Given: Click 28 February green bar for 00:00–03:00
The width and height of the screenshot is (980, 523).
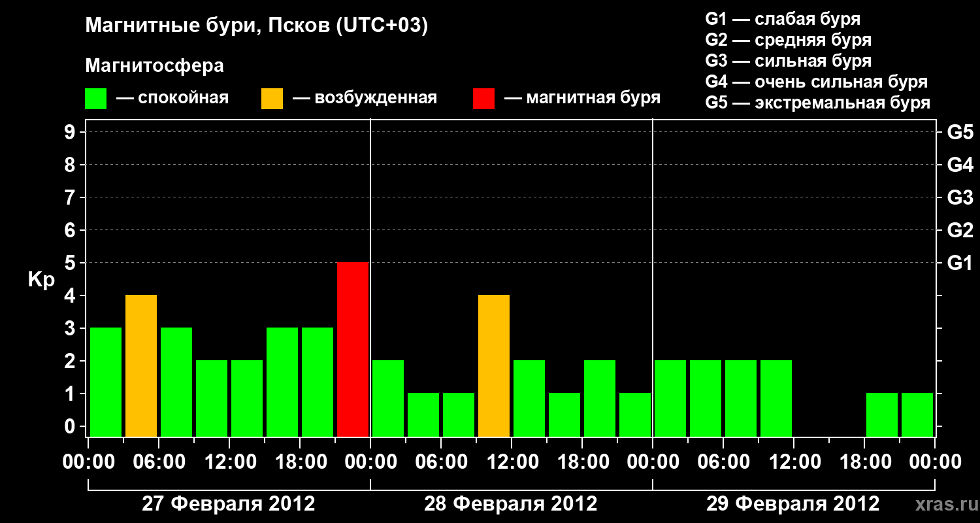Looking at the screenshot, I should 388,399.
